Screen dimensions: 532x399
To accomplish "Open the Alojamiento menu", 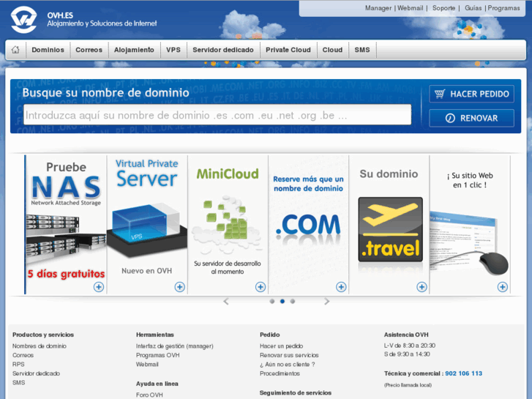I will (x=134, y=50).
